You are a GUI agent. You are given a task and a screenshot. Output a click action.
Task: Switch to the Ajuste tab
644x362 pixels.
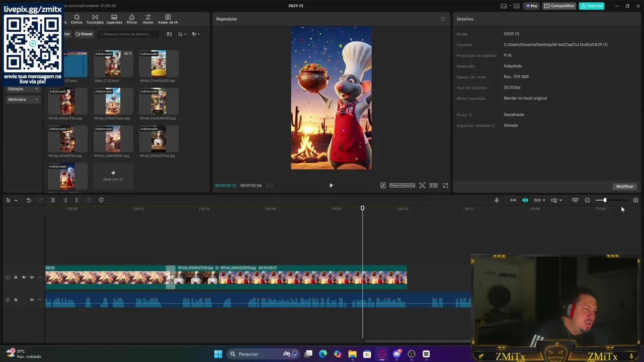click(148, 19)
